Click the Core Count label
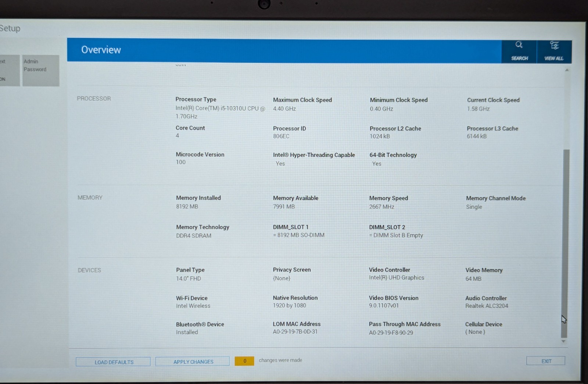Image resolution: width=588 pixels, height=384 pixels. pyautogui.click(x=190, y=128)
